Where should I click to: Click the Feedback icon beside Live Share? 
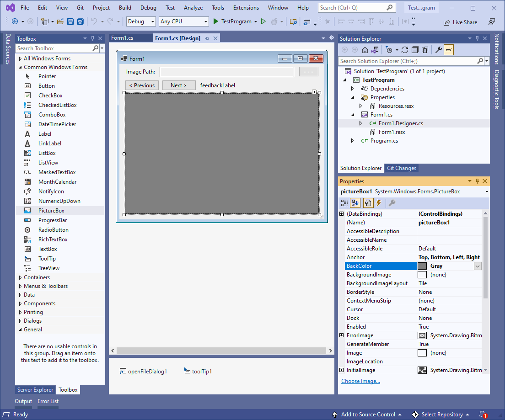[491, 22]
